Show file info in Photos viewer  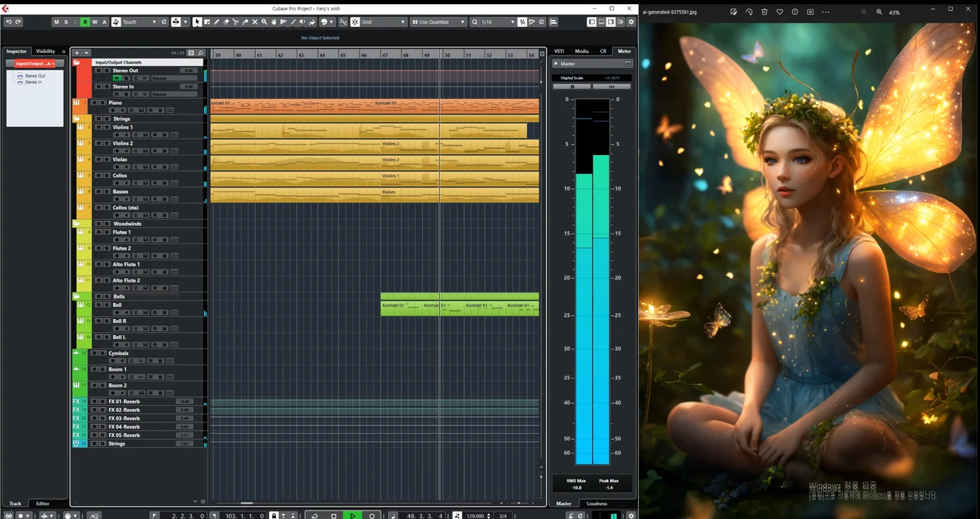point(795,12)
